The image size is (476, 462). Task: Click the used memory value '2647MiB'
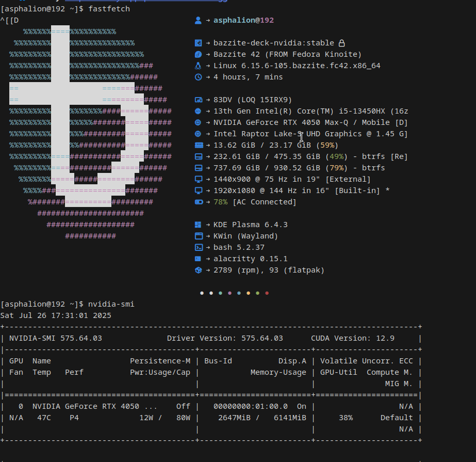tap(234, 418)
